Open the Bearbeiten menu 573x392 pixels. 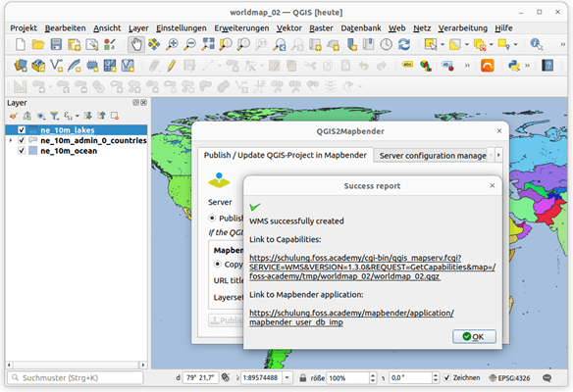click(x=65, y=28)
